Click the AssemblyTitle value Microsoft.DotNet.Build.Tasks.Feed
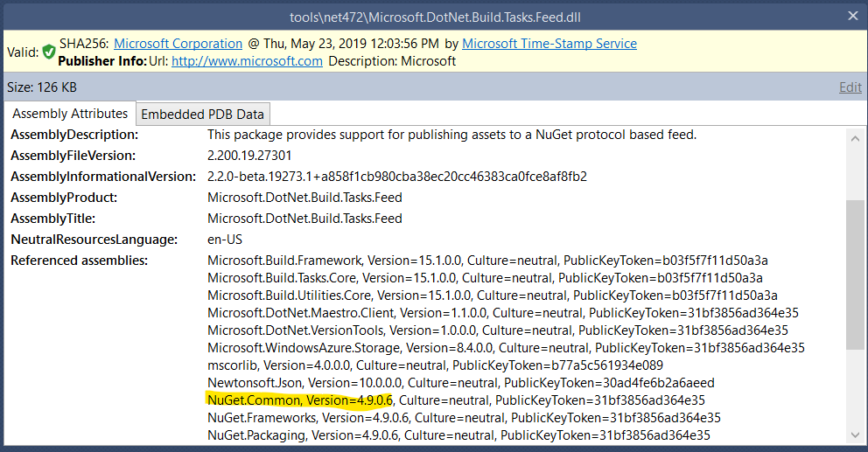The image size is (868, 452). pyautogui.click(x=304, y=219)
